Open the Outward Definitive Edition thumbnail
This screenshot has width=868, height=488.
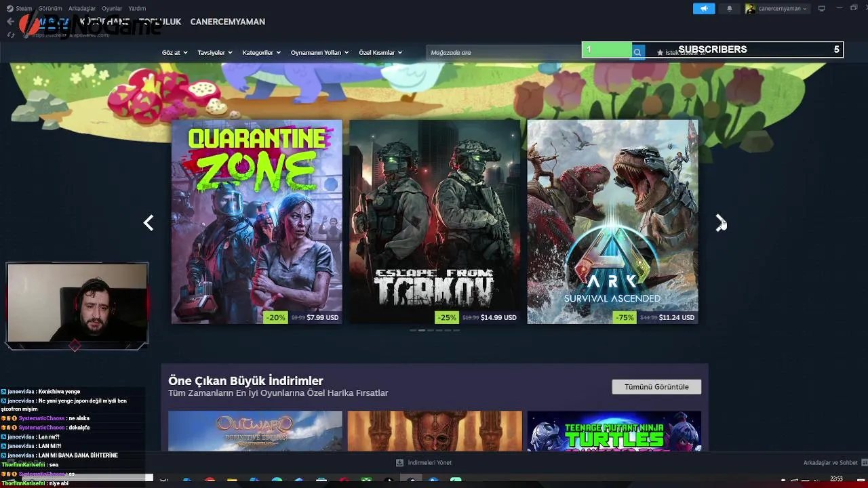255,430
